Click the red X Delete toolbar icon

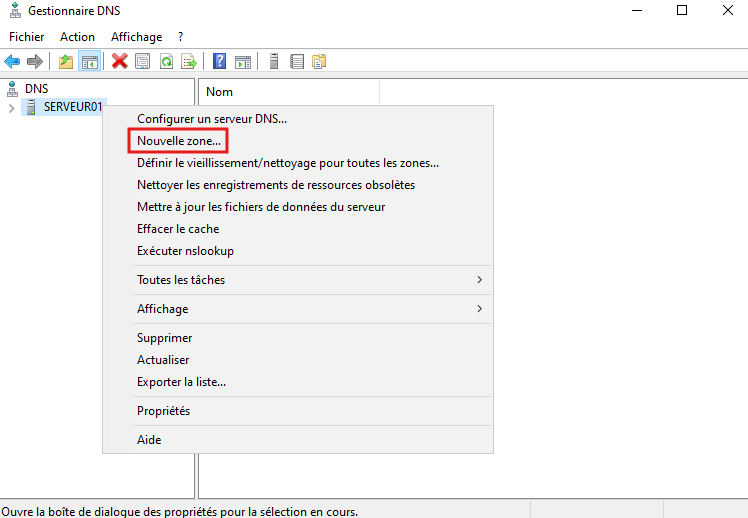tap(120, 62)
